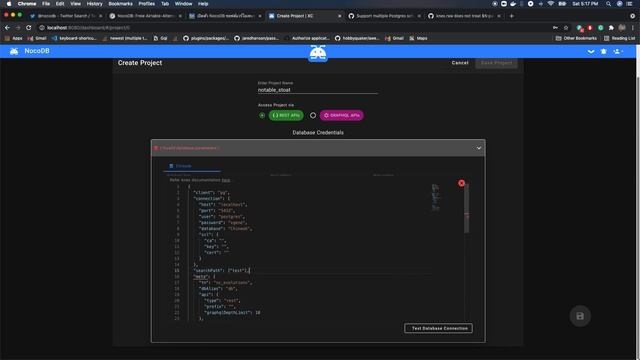Click the NocoDB logo icon in the header
Viewport: 640px width, 360px height.
14,51
